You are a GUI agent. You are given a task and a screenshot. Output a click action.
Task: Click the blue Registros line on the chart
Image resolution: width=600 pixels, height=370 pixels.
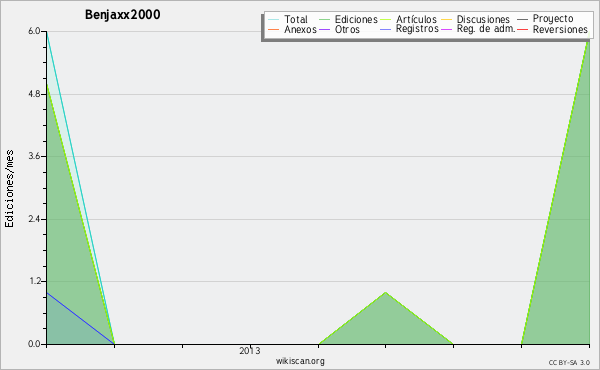[x=80, y=318]
